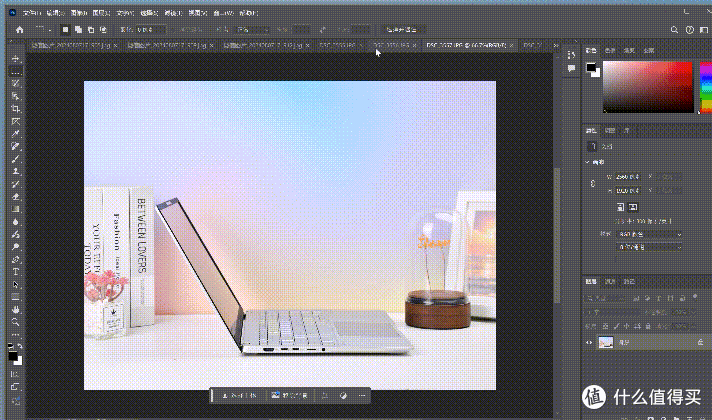This screenshot has height=420, width=712.
Task: Toggle the link between canvas W and H
Action: (x=593, y=183)
